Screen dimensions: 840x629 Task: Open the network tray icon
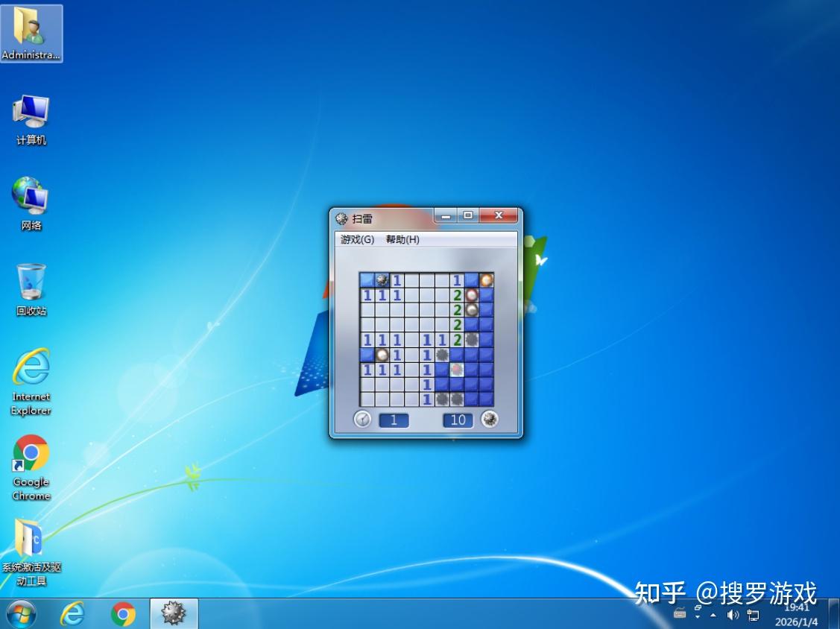click(753, 615)
